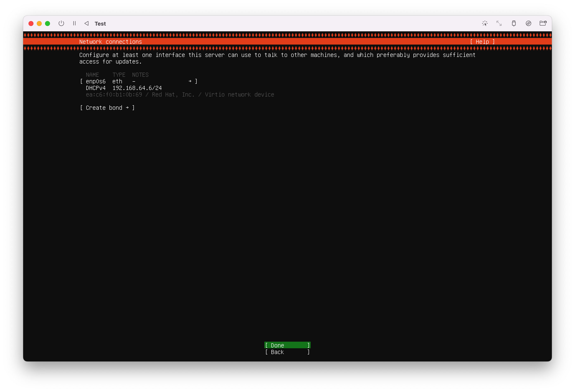Click the DHCPv4 192.168.64.6/24 address line
The height and width of the screenshot is (392, 575).
point(124,88)
